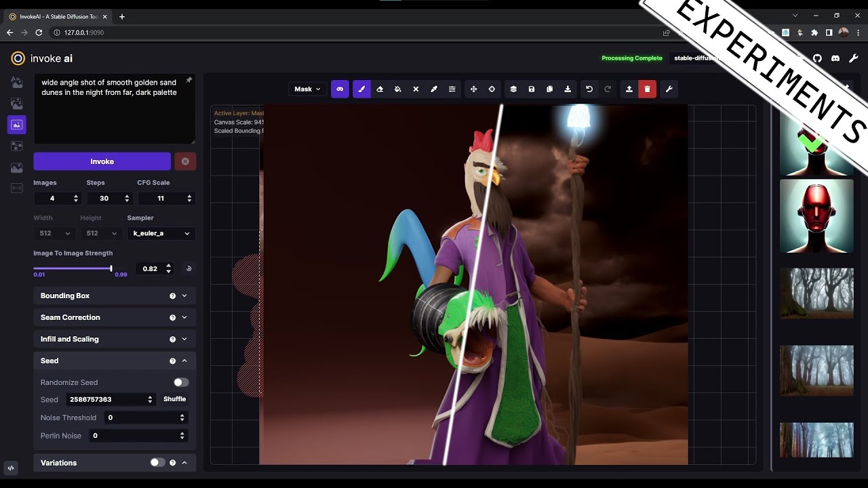The height and width of the screenshot is (488, 868).
Task: Open the Sampler k_euler_a dropdown
Action: [161, 233]
